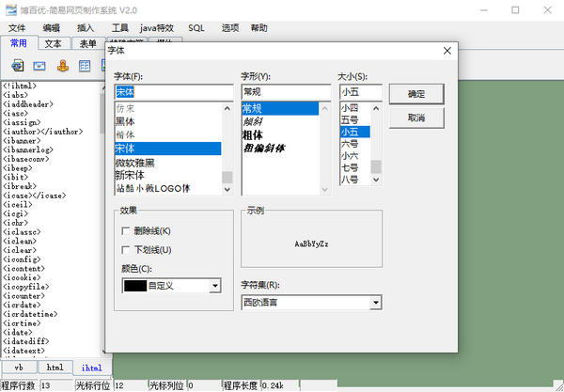The width and height of the screenshot is (564, 392).
Task: Switch to the html tab at bottom
Action: pyautogui.click(x=55, y=368)
